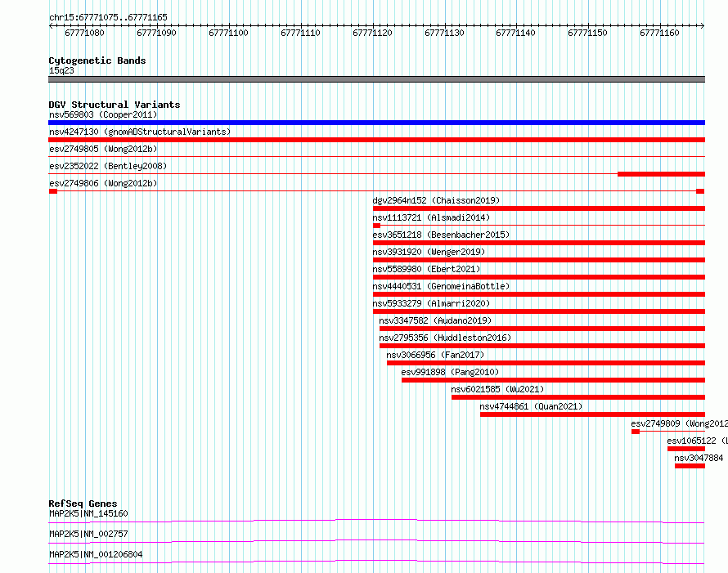728x573 pixels.
Task: Click nsv4440531 red variant bar
Action: [x=539, y=294]
